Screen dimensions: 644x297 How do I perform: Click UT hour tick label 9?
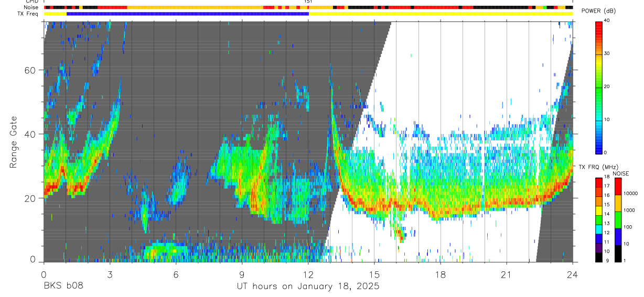pos(242,275)
